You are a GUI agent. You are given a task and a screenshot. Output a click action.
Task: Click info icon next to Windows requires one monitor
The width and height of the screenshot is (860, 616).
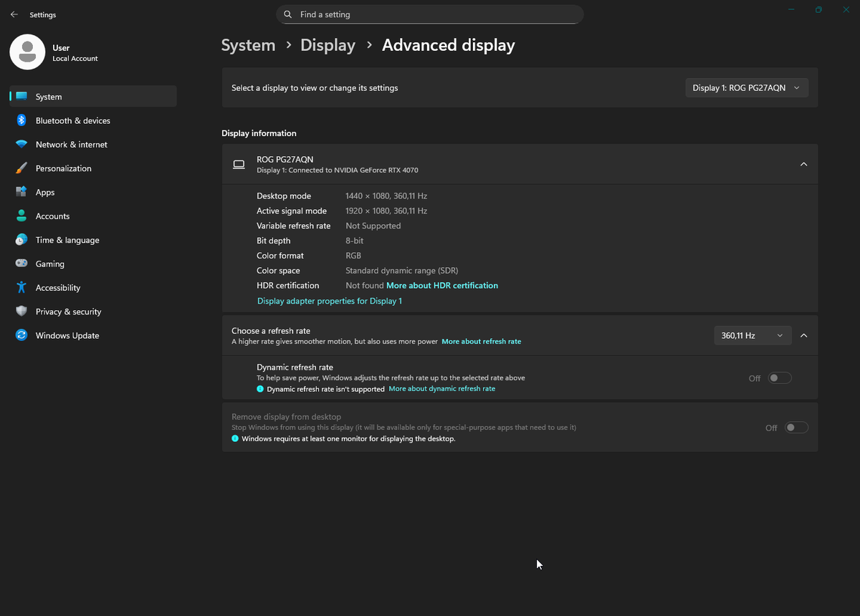235,438
